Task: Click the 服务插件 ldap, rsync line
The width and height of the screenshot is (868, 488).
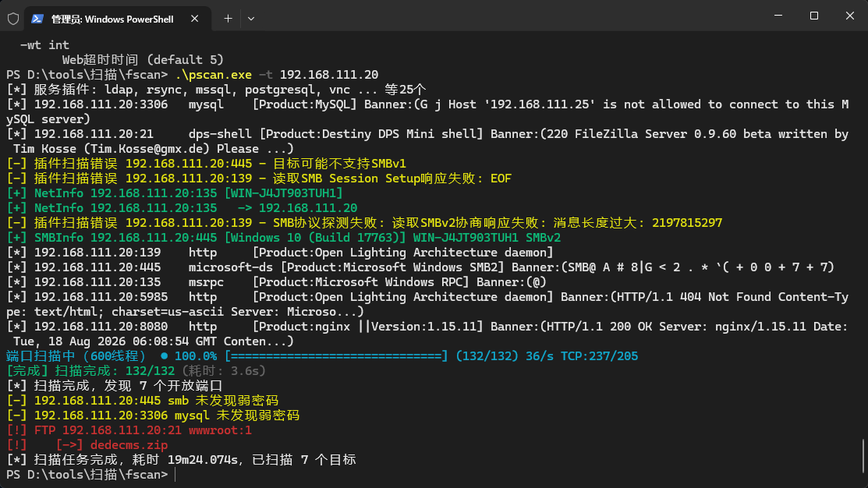Action: [x=216, y=90]
